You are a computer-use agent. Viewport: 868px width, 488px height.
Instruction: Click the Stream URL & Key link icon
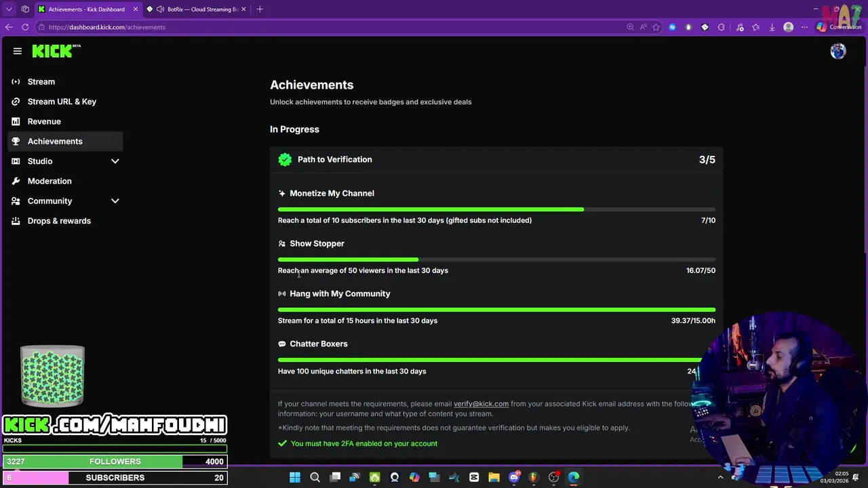point(16,102)
